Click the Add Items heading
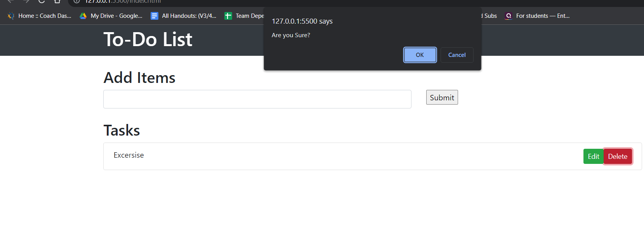The height and width of the screenshot is (234, 644). (139, 78)
